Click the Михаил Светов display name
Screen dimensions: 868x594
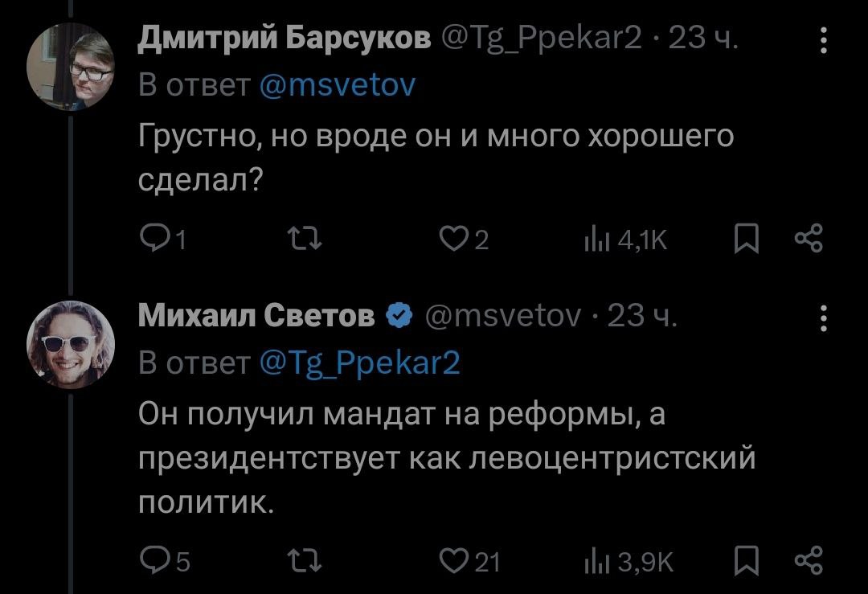(256, 317)
